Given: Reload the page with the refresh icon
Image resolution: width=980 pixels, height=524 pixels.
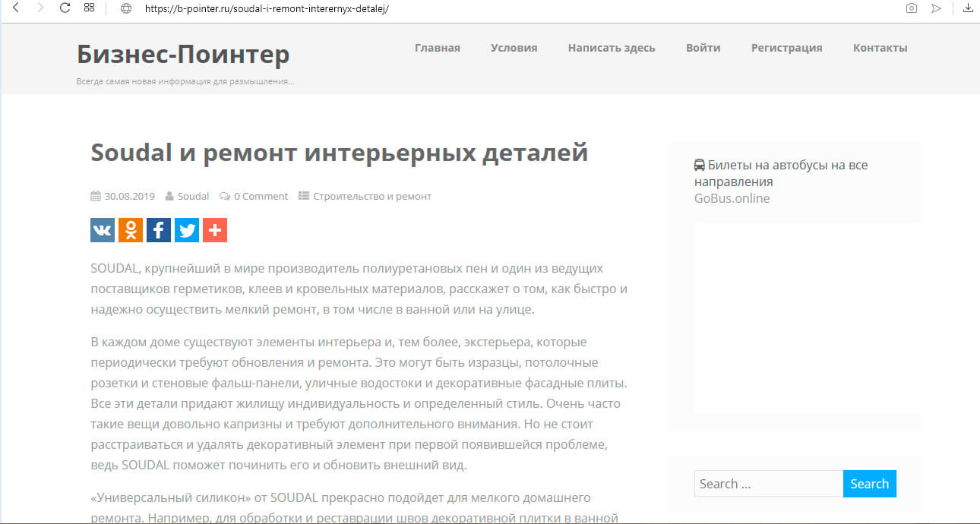Looking at the screenshot, I should 65,8.
